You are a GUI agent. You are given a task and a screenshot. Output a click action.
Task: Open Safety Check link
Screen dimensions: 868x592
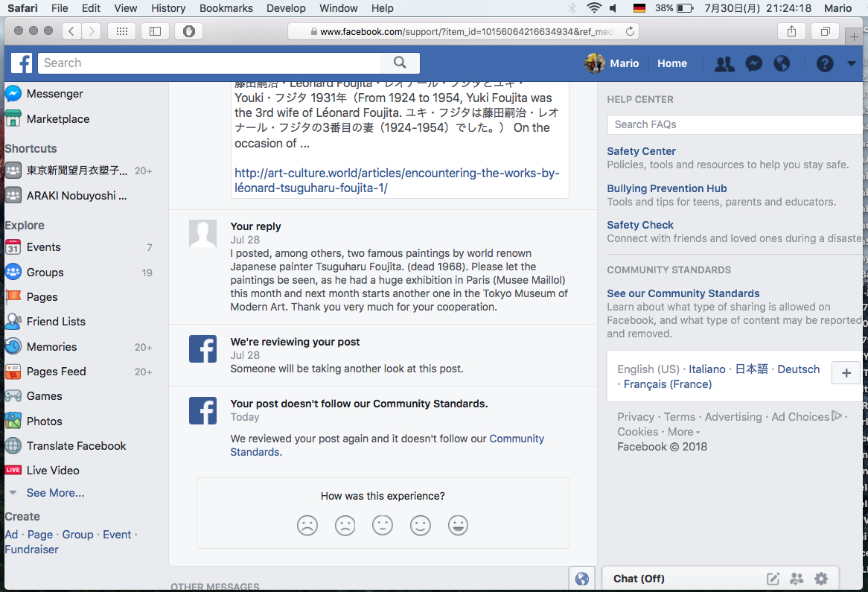click(640, 225)
